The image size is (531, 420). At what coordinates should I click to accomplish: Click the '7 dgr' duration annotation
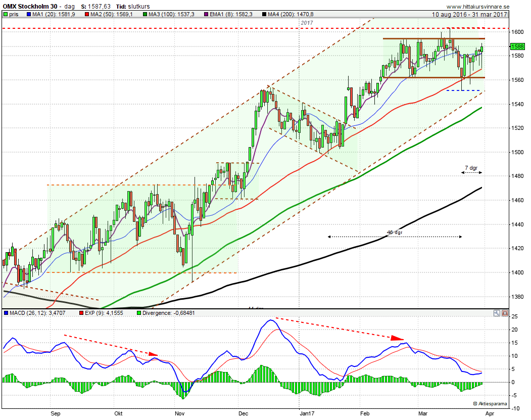tap(471, 168)
